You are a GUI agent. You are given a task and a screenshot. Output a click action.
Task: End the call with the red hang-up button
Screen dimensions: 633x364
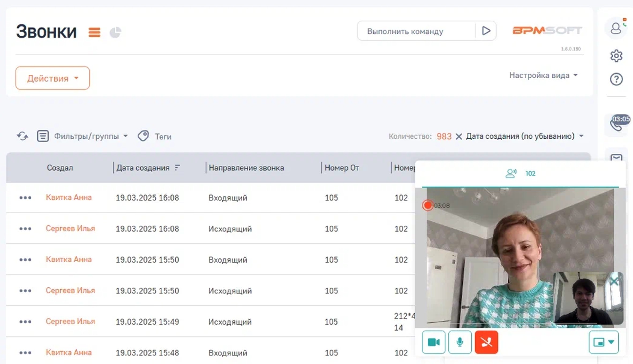486,342
